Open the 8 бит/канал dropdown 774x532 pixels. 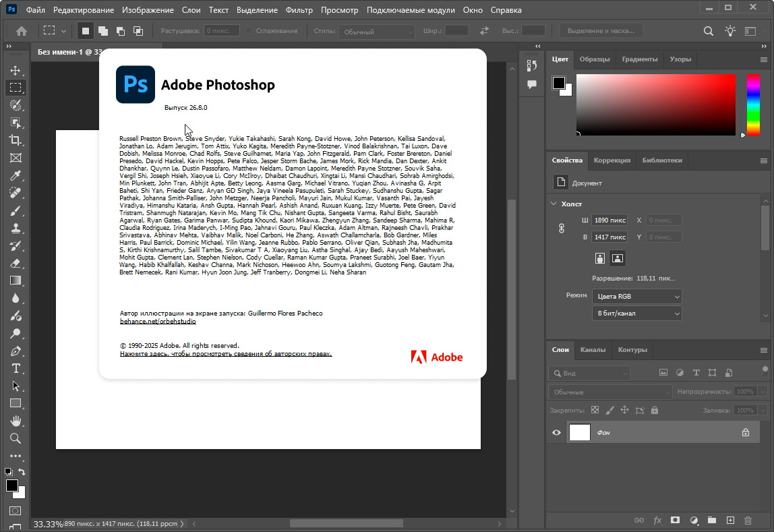click(636, 313)
